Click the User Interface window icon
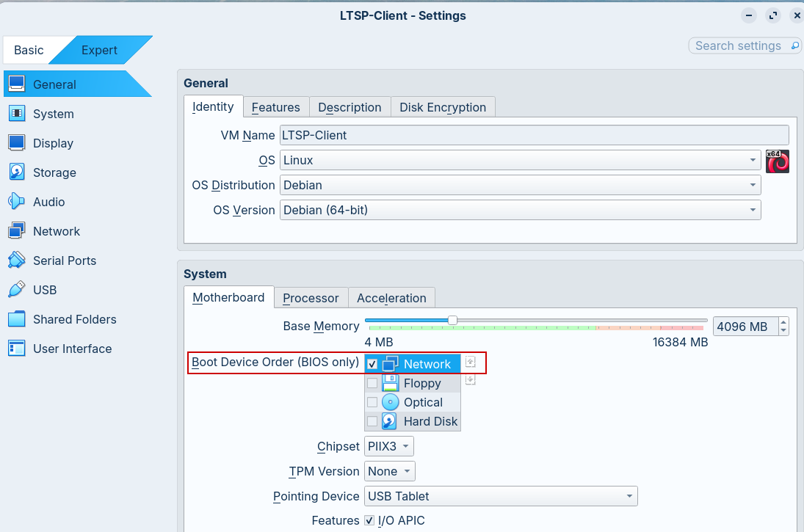Screen dimensions: 804x532 click(x=17, y=349)
